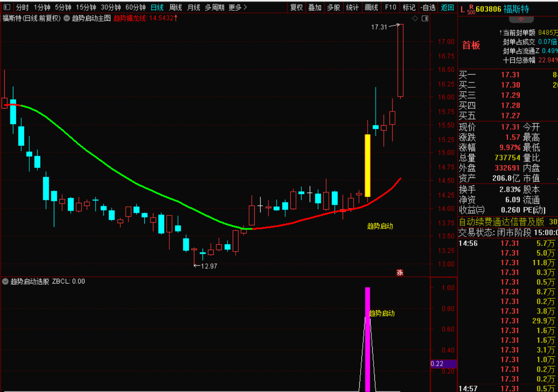This screenshot has width=558, height=392.
Task: Open F10 company information
Action: (x=390, y=7)
